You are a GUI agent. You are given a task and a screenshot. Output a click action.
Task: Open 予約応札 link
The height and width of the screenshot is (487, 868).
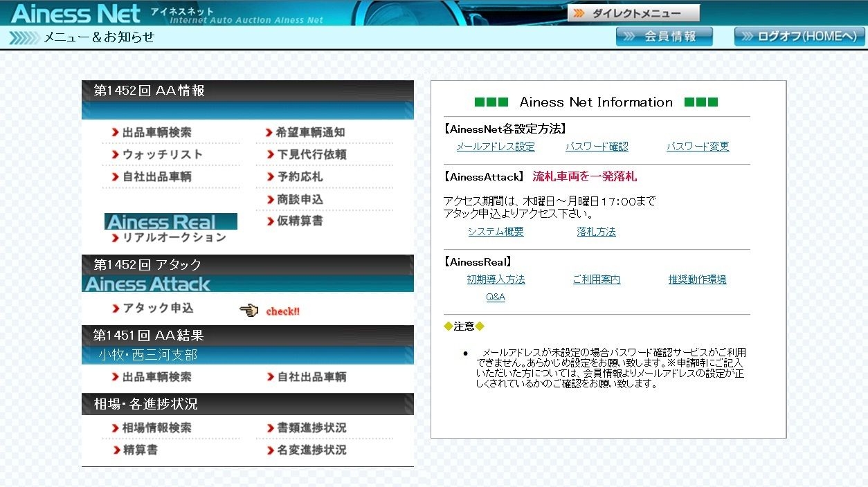(x=294, y=176)
